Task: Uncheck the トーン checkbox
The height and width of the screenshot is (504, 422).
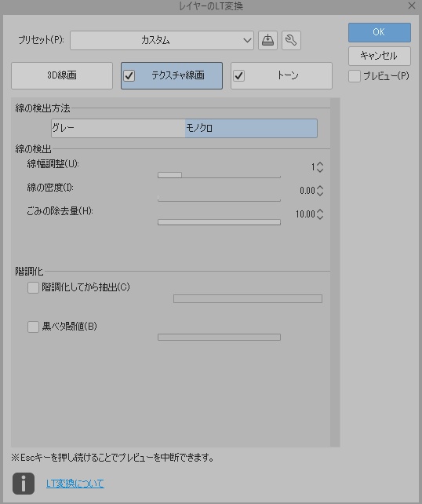Action: (239, 76)
